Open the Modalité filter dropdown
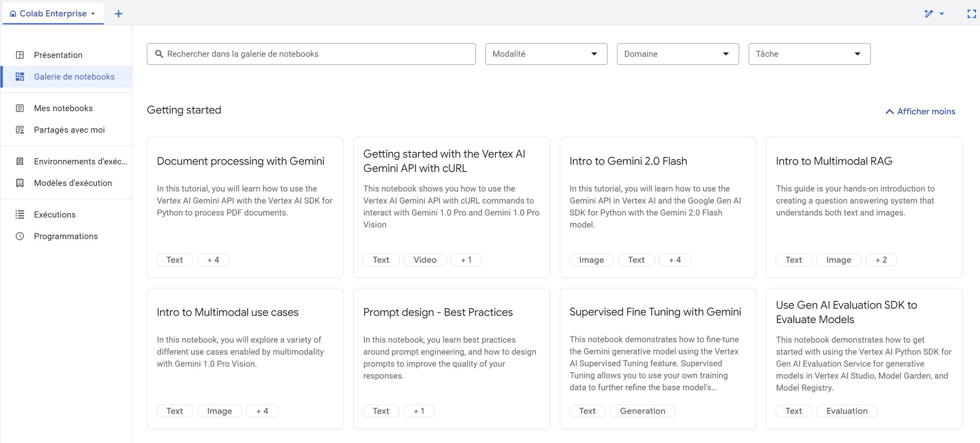 coord(546,54)
